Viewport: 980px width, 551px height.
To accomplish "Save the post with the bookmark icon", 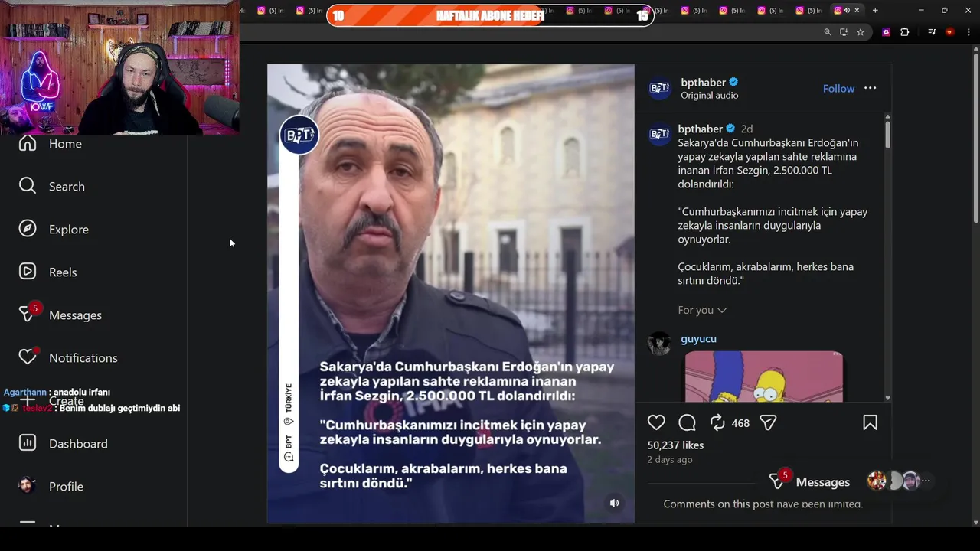I will click(870, 422).
